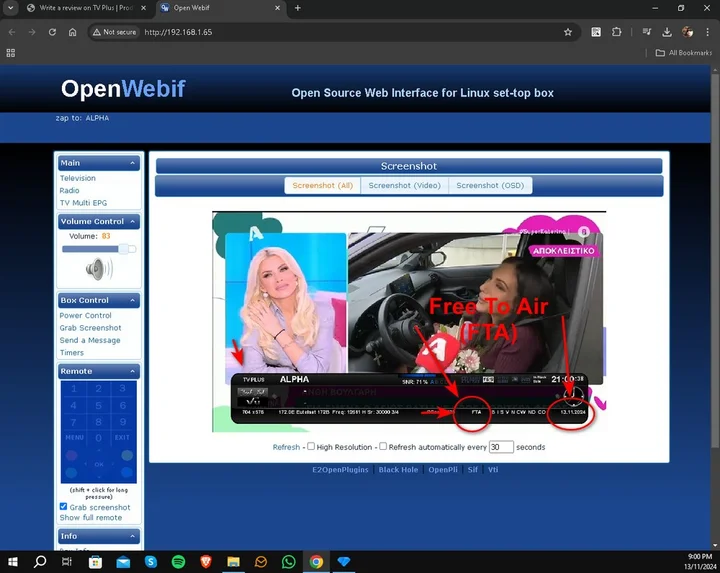The image size is (720, 573).
Task: Click the Chrome icon on the taskbar
Action: pyautogui.click(x=316, y=562)
